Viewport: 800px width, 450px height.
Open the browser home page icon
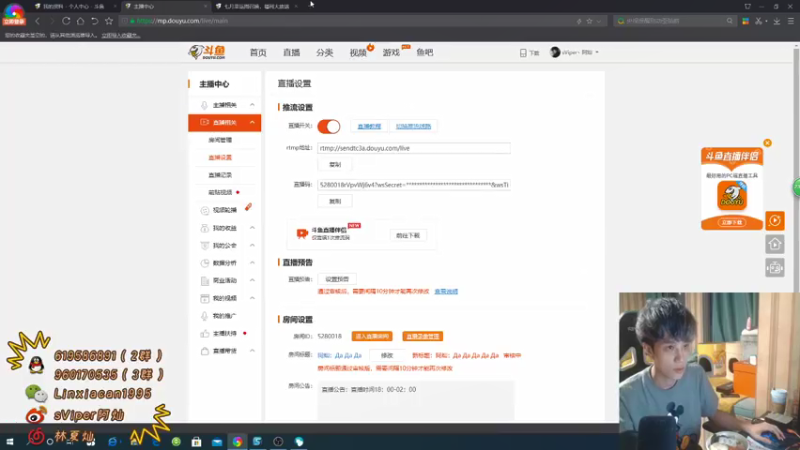point(80,21)
